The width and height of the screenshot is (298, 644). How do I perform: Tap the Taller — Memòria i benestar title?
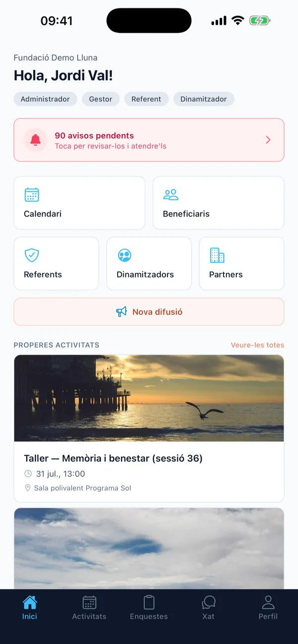click(113, 458)
